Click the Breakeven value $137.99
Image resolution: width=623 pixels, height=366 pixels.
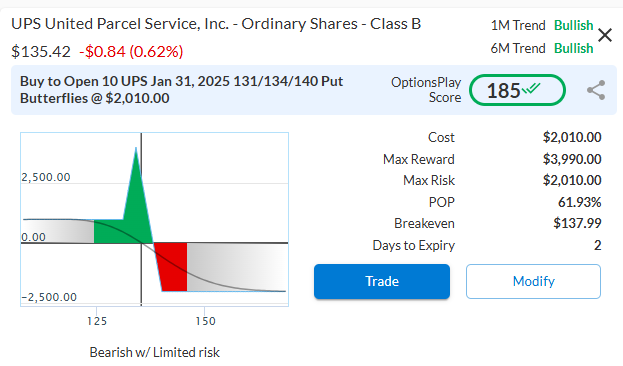click(577, 223)
